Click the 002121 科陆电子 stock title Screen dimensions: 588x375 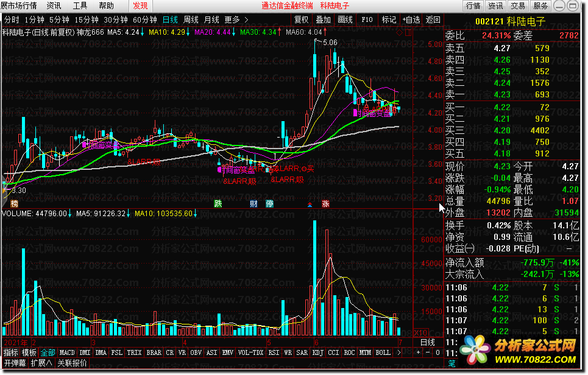click(511, 21)
